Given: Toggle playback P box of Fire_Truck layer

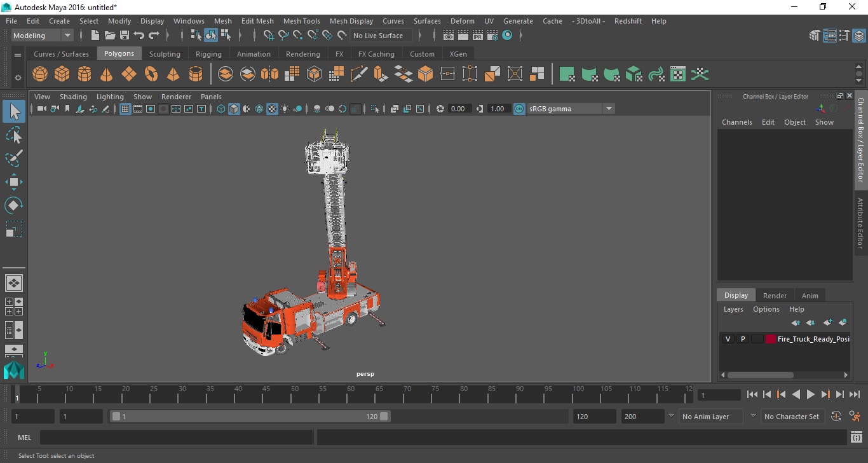Looking at the screenshot, I should pos(742,339).
